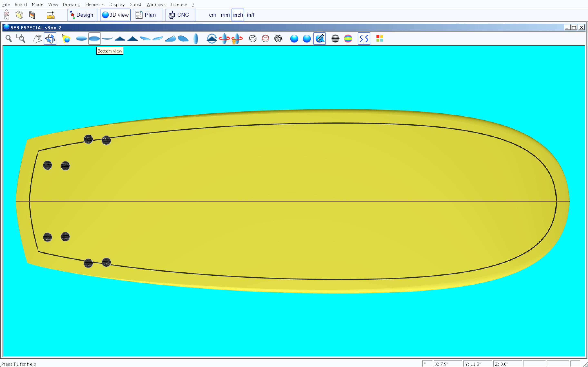
Task: Click the Bottom view icon
Action: point(94,39)
